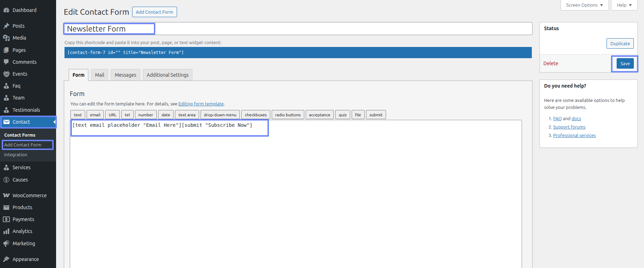Open the Additional Settings tab
The image size is (644, 268).
click(168, 75)
